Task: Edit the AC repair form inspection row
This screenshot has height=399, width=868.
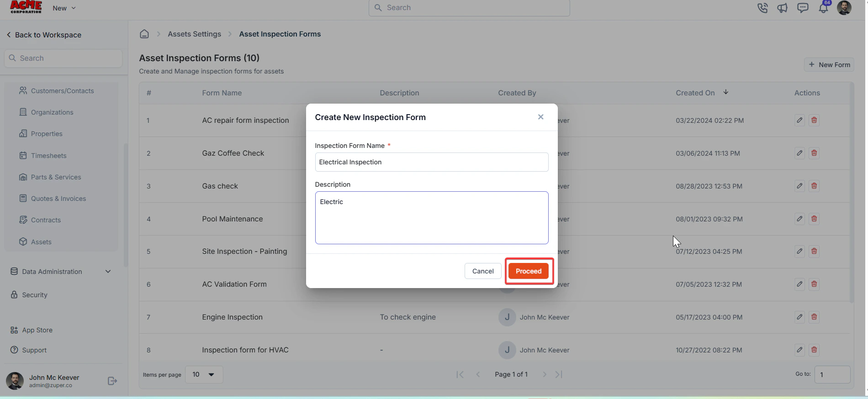Action: [799, 120]
